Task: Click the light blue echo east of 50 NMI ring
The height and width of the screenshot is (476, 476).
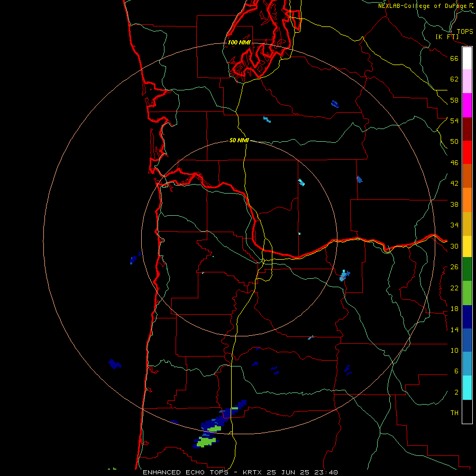Action: [344, 276]
